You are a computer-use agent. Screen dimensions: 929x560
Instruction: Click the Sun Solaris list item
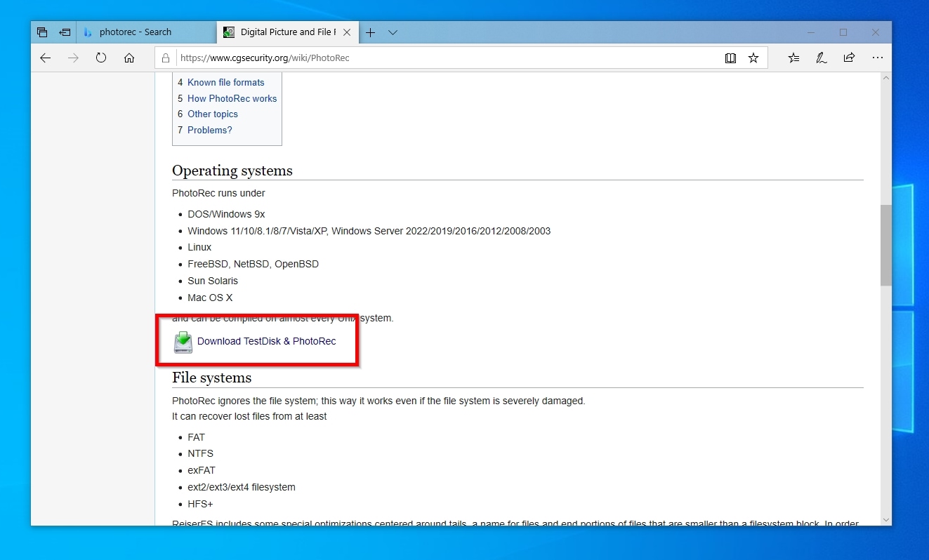click(213, 281)
